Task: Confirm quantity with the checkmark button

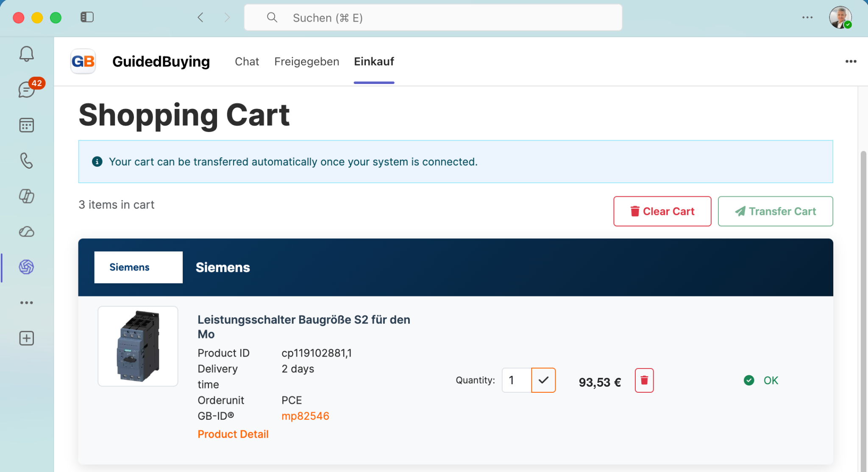Action: pyautogui.click(x=543, y=380)
